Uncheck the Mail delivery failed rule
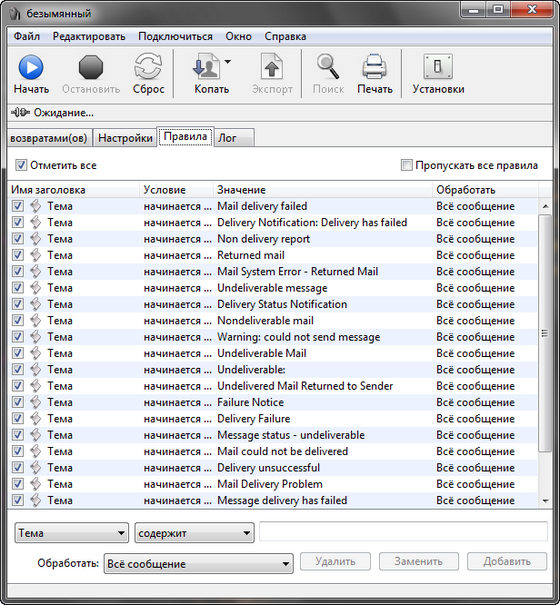 [18, 206]
